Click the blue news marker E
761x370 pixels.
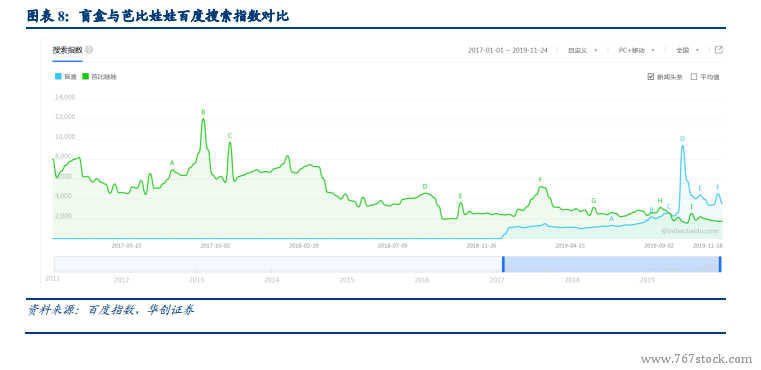click(700, 188)
